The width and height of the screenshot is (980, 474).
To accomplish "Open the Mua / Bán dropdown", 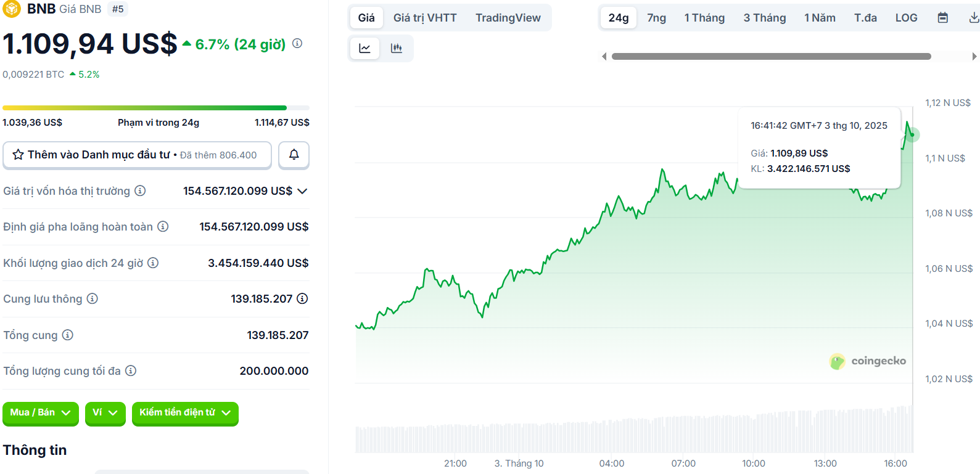I will (41, 412).
